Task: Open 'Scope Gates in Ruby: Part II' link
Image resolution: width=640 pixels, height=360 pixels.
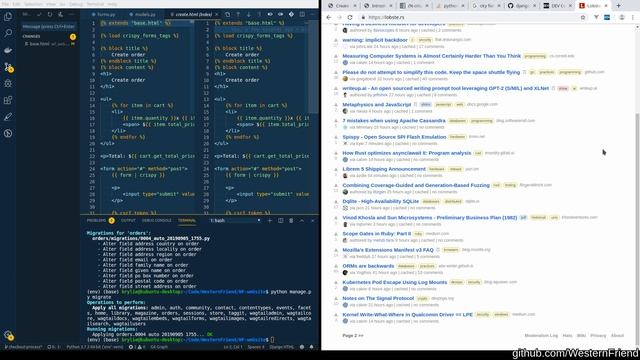Action: (x=376, y=234)
